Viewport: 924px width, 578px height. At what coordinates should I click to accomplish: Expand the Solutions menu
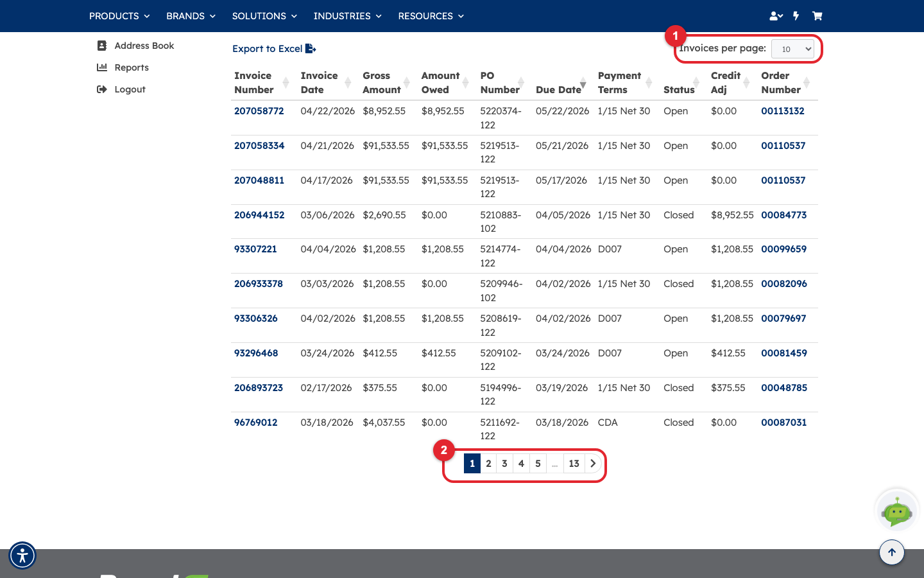tap(264, 16)
